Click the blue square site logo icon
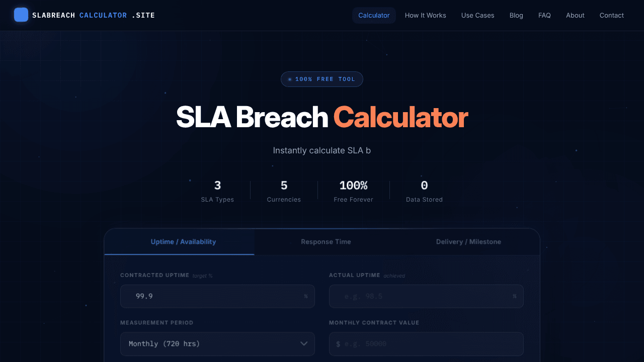The width and height of the screenshot is (644, 362). click(x=21, y=15)
